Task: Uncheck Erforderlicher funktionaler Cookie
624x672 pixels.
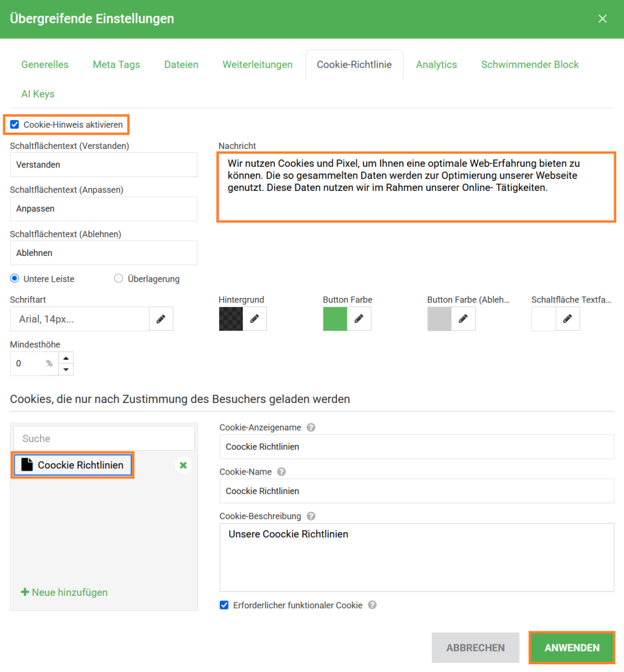Action: [x=224, y=605]
